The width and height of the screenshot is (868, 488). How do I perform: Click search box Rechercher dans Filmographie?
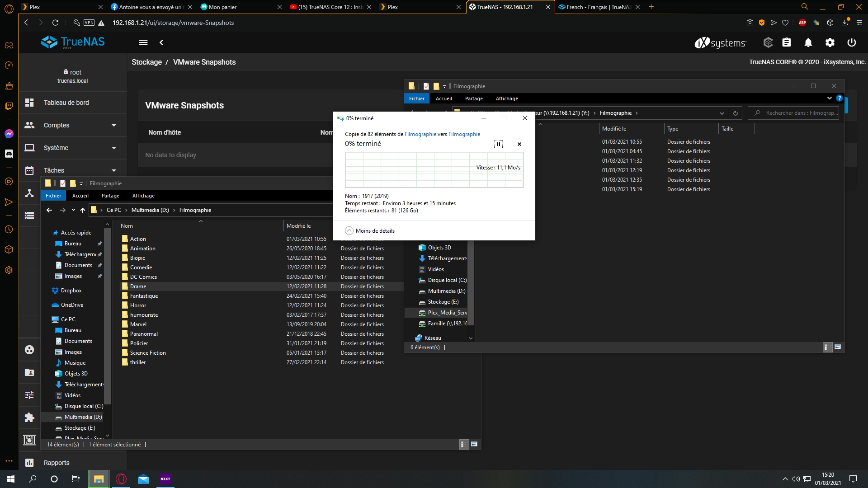point(793,113)
